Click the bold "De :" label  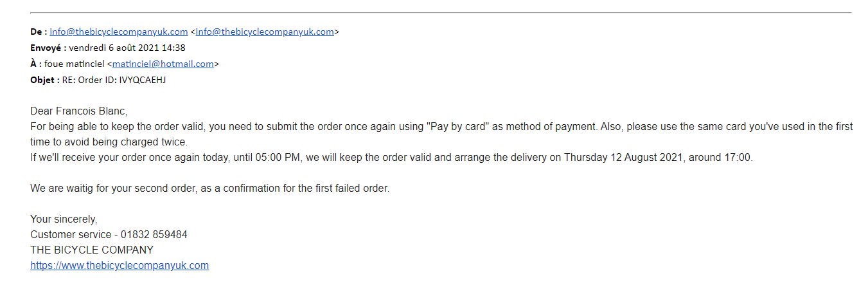click(39, 32)
